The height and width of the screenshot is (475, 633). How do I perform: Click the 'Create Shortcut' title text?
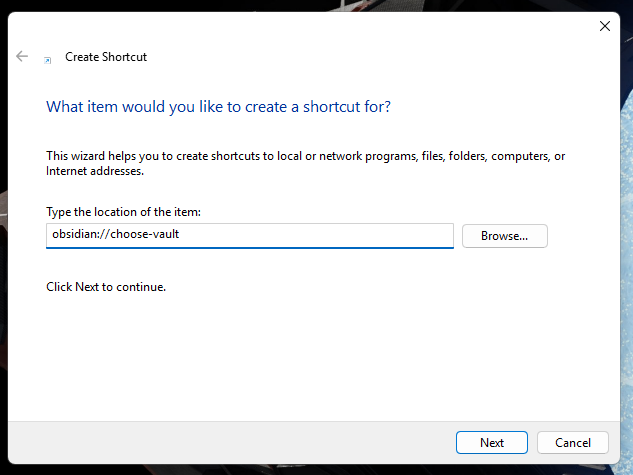tap(106, 57)
